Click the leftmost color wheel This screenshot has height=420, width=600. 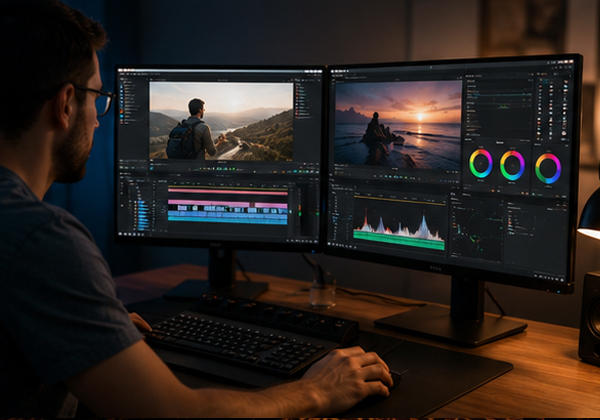pos(481,163)
